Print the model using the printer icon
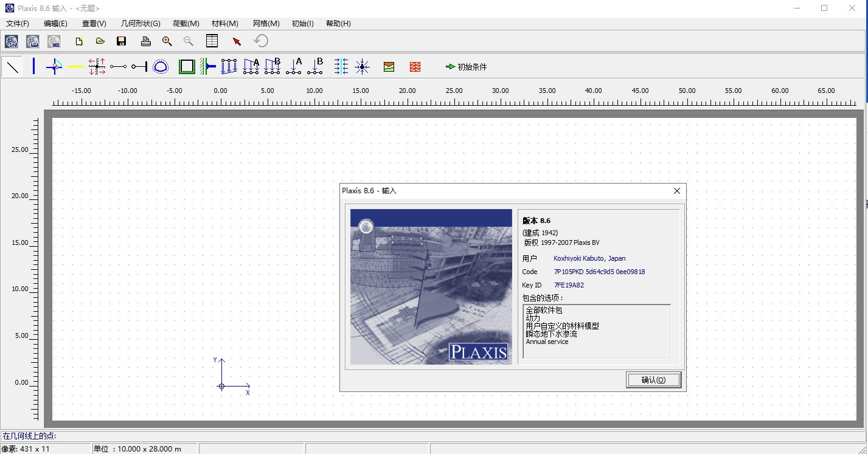The image size is (868, 454). click(146, 41)
